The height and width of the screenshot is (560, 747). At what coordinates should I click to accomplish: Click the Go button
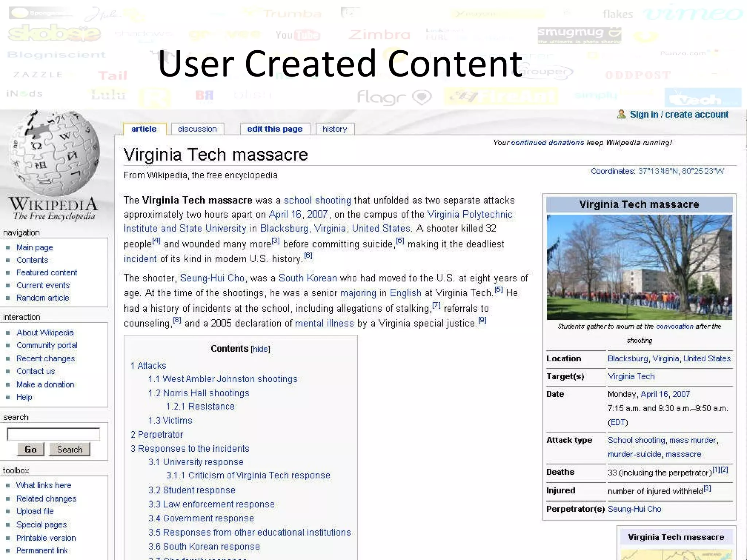click(x=31, y=450)
